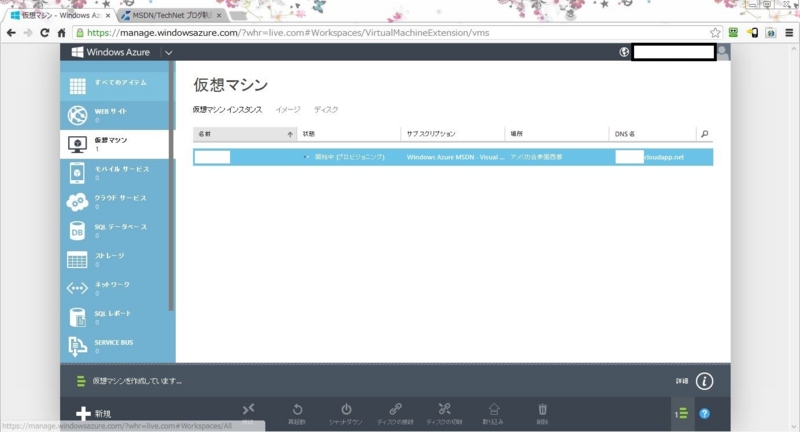Click the browser back arrow
This screenshot has height=432, width=800.
(11, 33)
